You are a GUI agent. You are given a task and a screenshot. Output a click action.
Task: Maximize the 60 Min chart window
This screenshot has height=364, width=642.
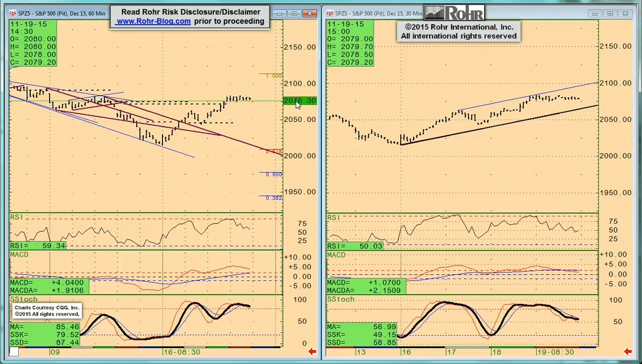[x=295, y=13]
